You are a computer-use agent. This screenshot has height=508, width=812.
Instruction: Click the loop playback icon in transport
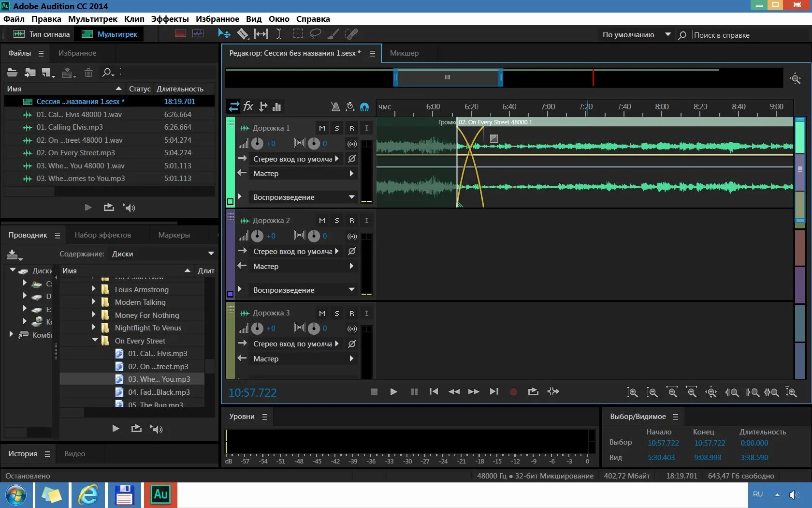click(x=533, y=392)
